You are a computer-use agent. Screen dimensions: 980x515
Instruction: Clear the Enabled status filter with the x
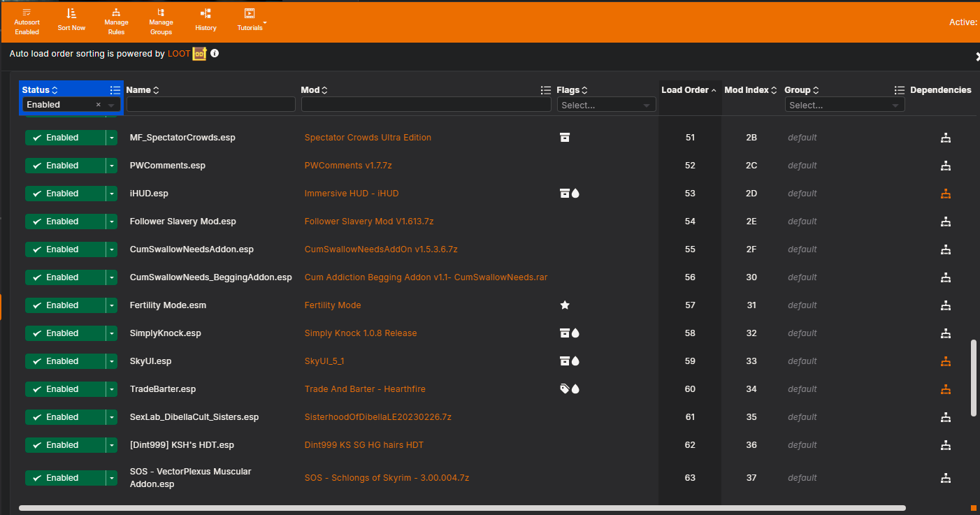click(x=99, y=105)
